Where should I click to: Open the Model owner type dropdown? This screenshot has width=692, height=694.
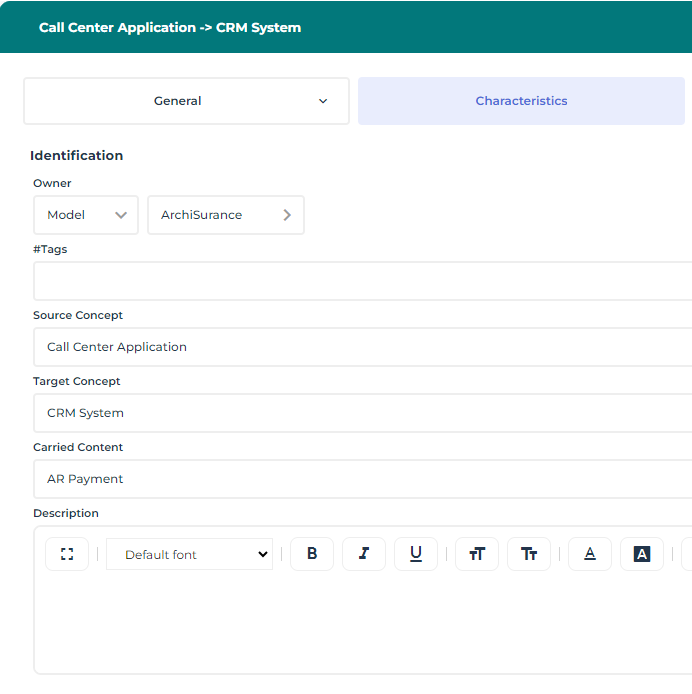(86, 215)
